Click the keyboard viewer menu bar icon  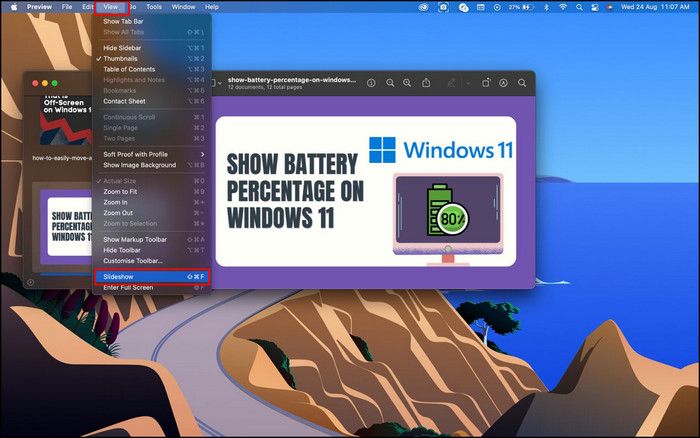tap(481, 7)
